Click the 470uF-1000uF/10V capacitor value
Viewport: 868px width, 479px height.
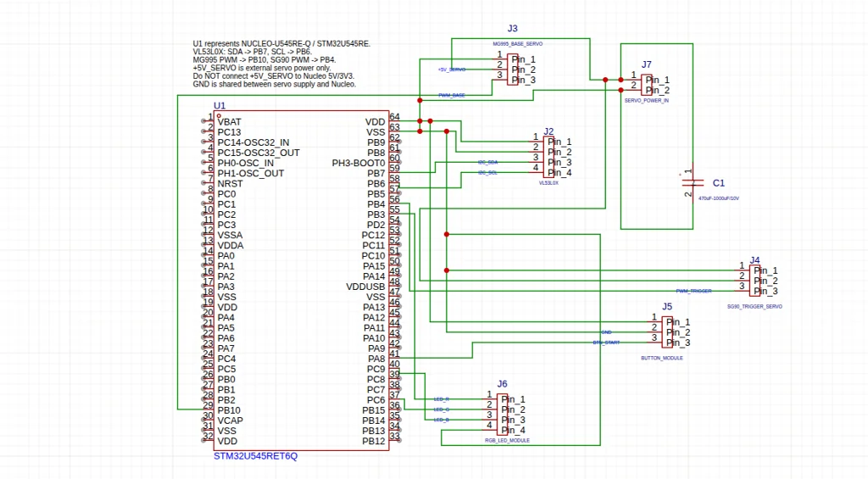click(719, 198)
